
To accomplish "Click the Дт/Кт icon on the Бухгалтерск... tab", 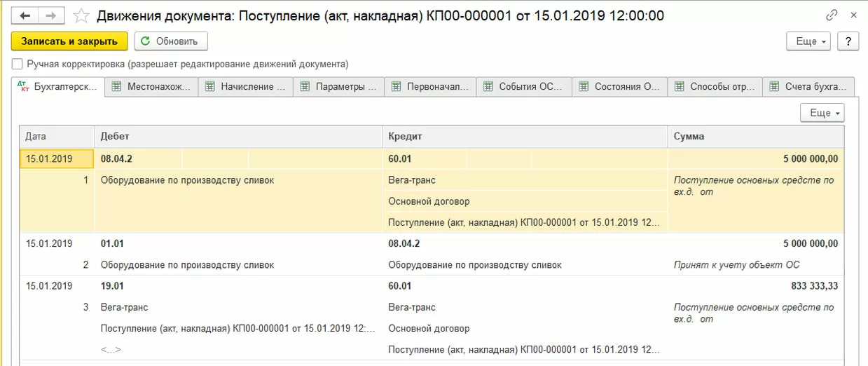I will pos(23,87).
